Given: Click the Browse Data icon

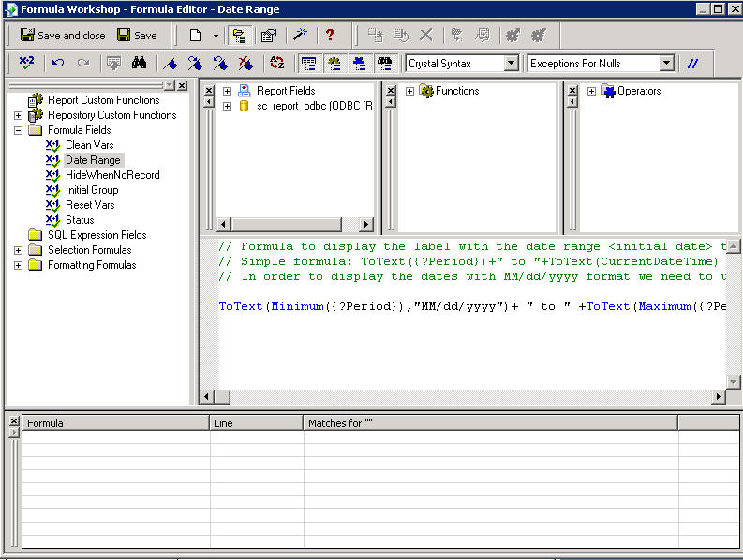Looking at the screenshot, I should (113, 63).
